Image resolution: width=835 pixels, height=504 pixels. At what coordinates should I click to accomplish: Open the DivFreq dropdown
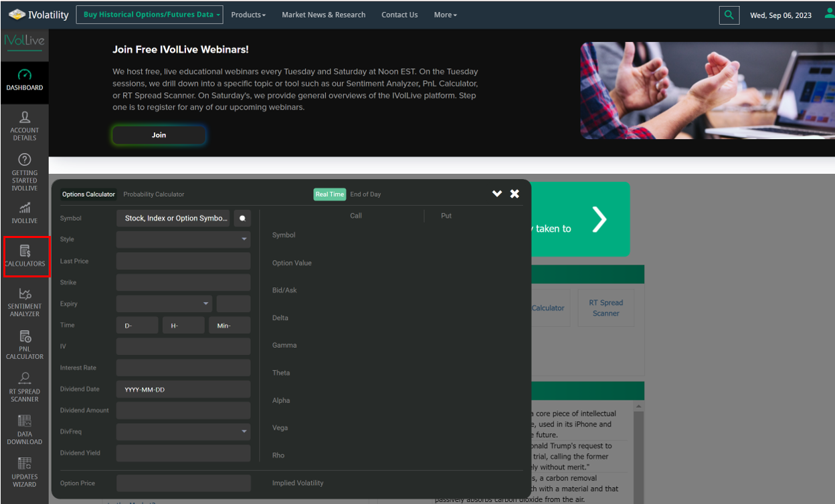click(x=183, y=432)
